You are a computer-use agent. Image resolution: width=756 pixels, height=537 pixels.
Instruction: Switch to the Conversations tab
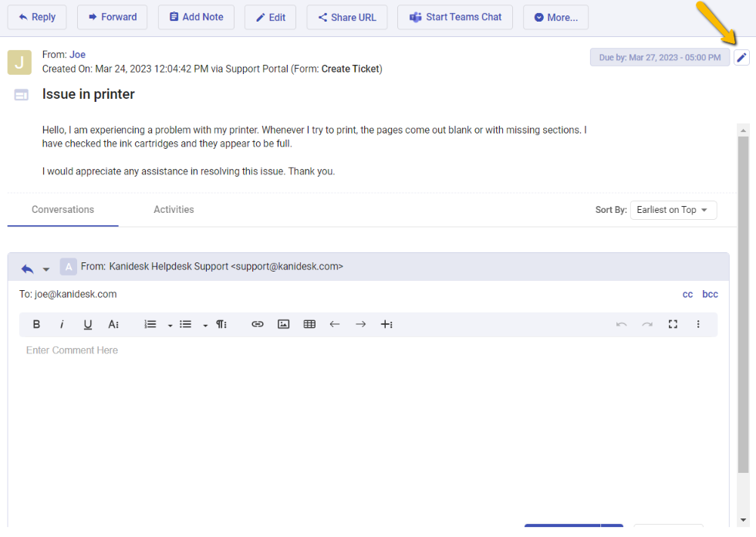click(62, 210)
